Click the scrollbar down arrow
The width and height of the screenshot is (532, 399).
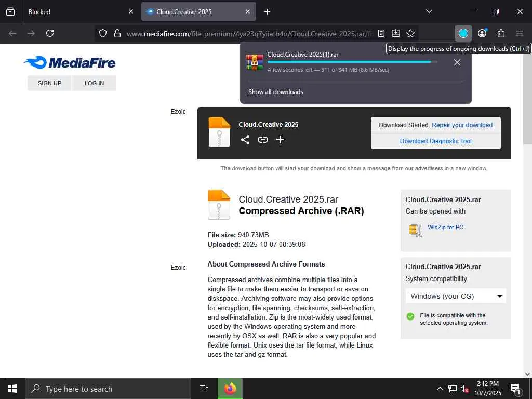[527, 374]
